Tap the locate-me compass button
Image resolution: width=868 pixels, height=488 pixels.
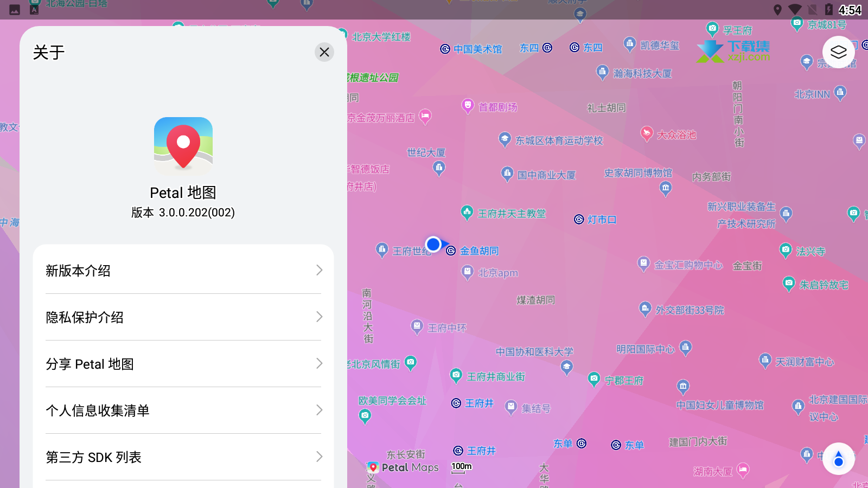pos(839,459)
